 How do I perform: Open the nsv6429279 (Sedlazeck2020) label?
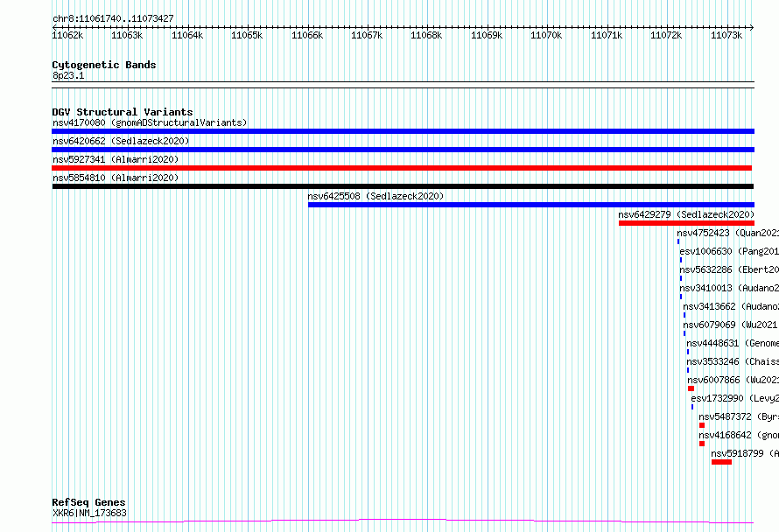pos(686,214)
